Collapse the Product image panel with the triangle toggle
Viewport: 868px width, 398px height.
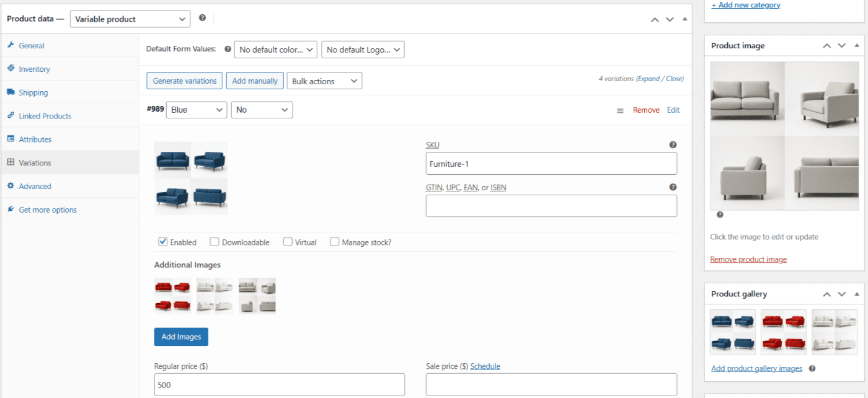(857, 46)
